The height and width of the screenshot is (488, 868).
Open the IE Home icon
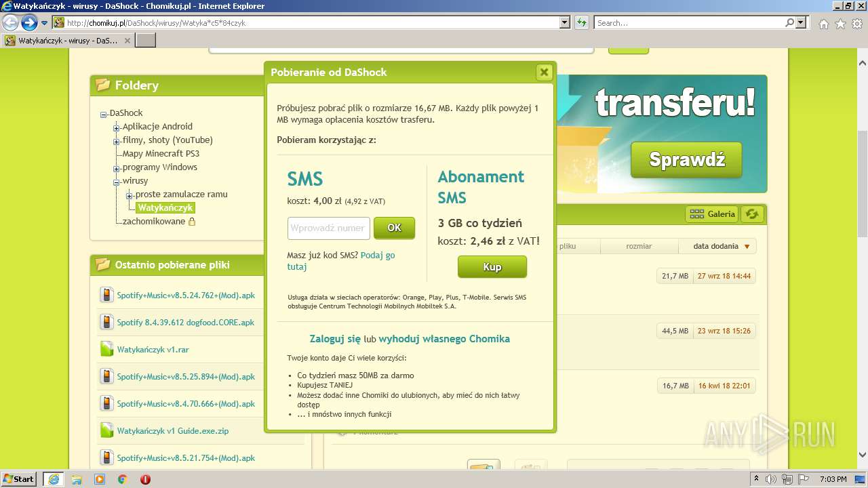pos(823,24)
